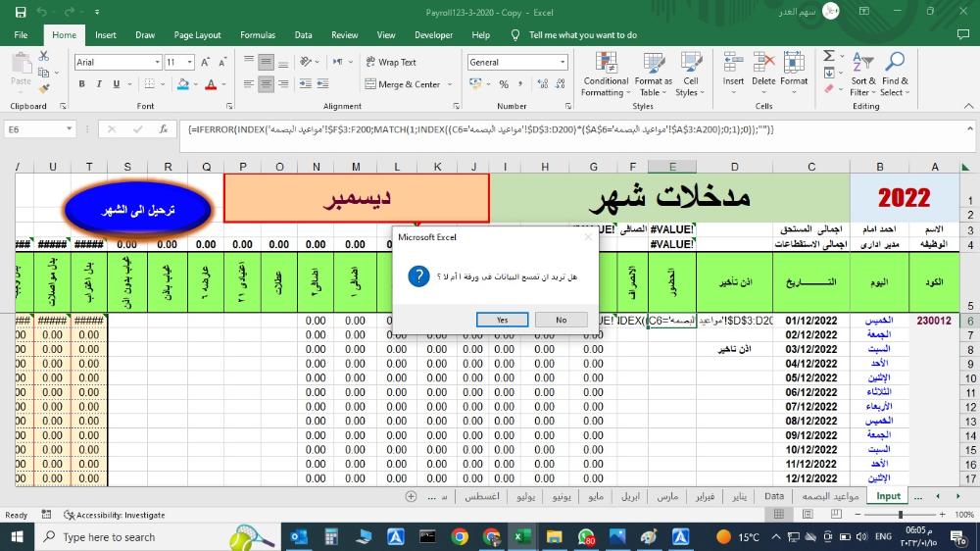
Task: Switch to Page Layout view in status bar
Action: (808, 514)
